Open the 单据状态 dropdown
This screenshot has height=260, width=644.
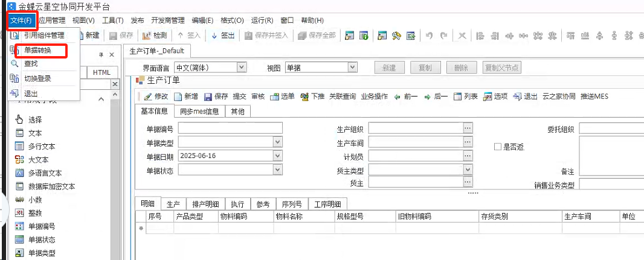click(x=278, y=170)
